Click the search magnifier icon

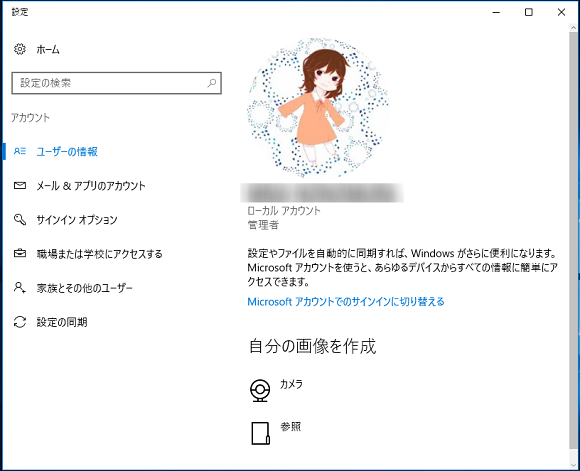pyautogui.click(x=212, y=83)
